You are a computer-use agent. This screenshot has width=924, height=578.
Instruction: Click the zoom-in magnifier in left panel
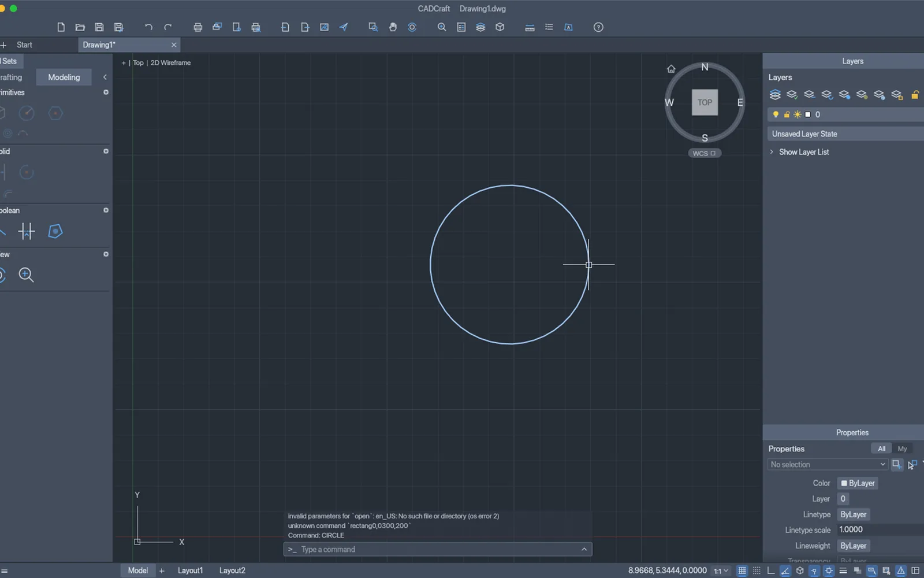pyautogui.click(x=26, y=275)
